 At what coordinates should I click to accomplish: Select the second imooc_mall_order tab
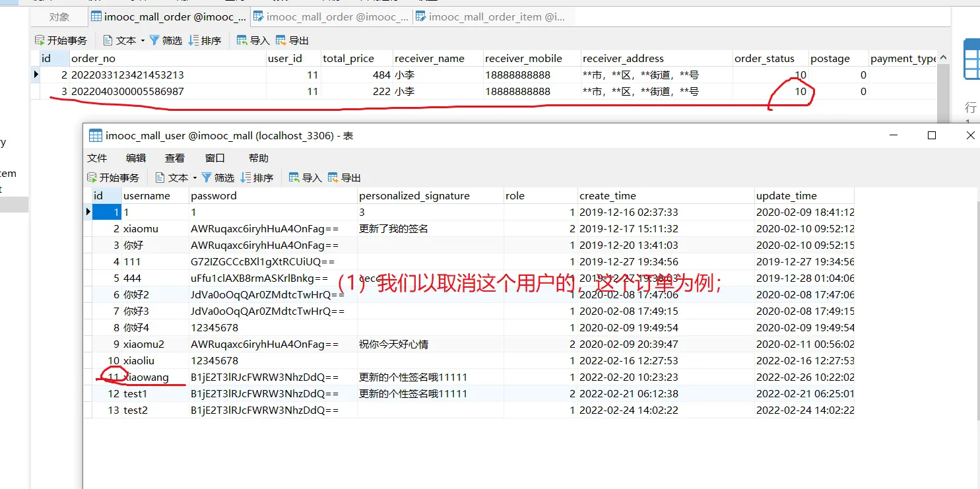pyautogui.click(x=331, y=16)
